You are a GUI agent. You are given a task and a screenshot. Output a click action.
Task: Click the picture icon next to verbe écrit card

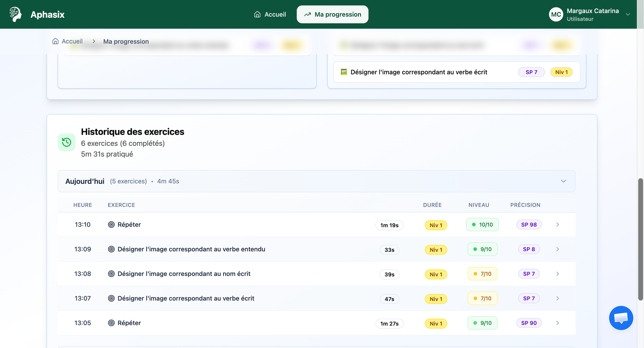pos(344,72)
